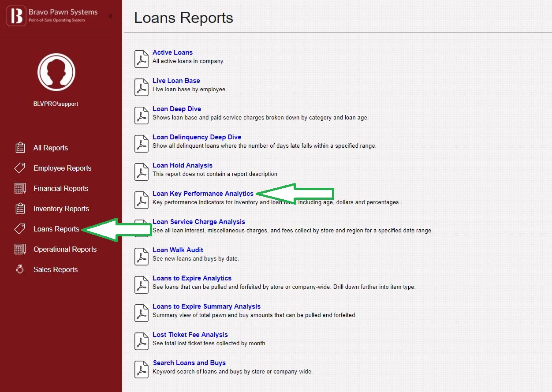
Task: Click the Loan Deep Dive PDF icon
Action: (141, 116)
